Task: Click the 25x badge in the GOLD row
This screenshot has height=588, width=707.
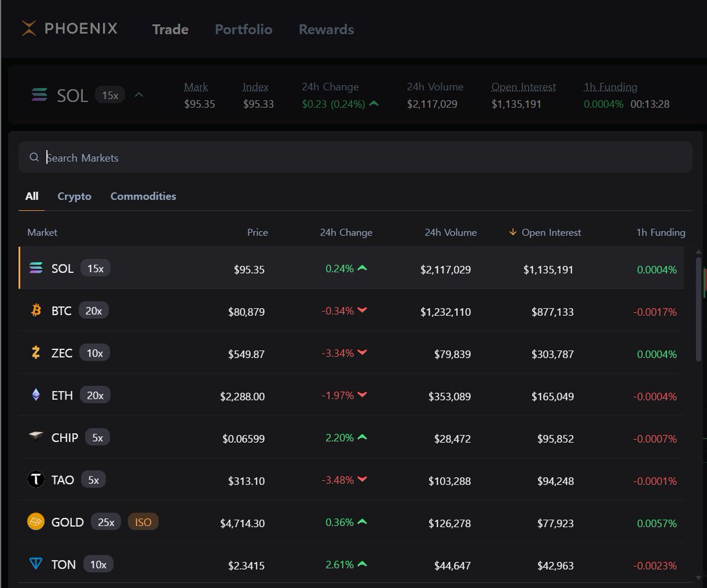Action: click(x=106, y=522)
